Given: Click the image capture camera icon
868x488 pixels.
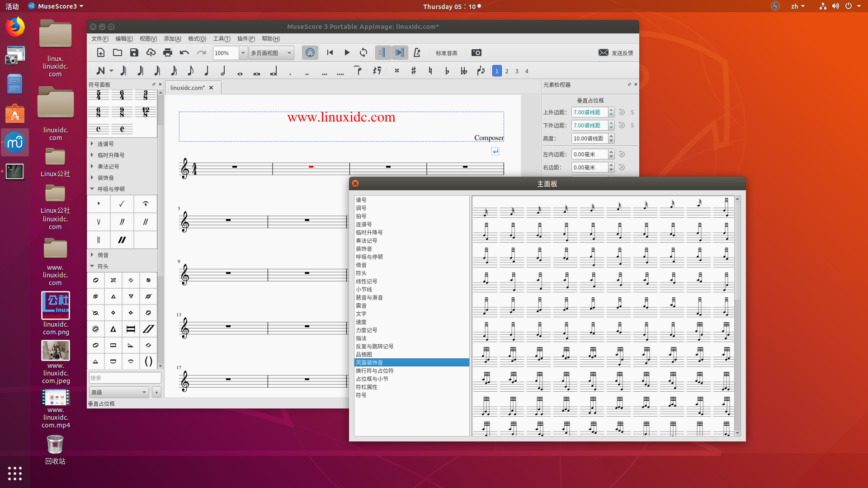Looking at the screenshot, I should pos(476,53).
